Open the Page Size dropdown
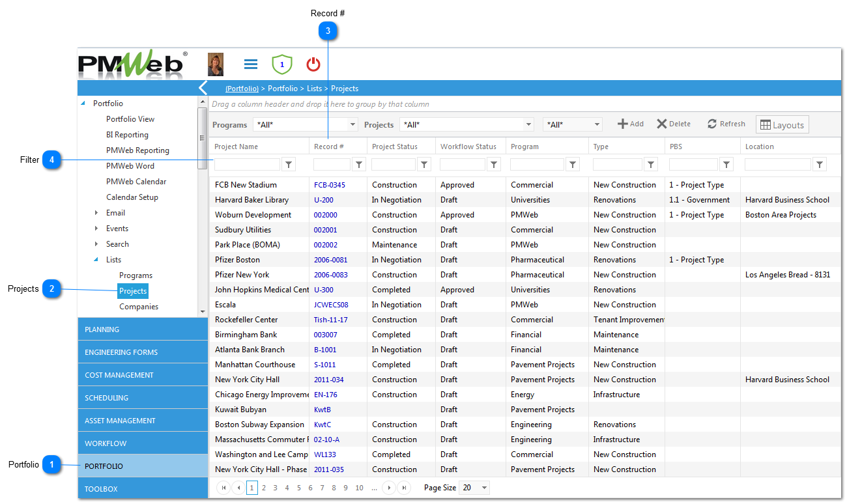Image resolution: width=847 pixels, height=504 pixels. pos(475,488)
